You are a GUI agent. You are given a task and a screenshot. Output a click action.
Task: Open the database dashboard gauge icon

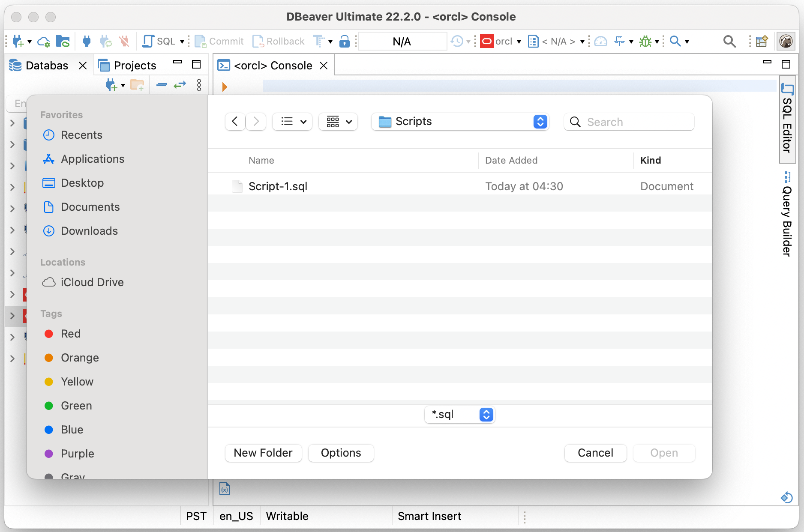(601, 42)
